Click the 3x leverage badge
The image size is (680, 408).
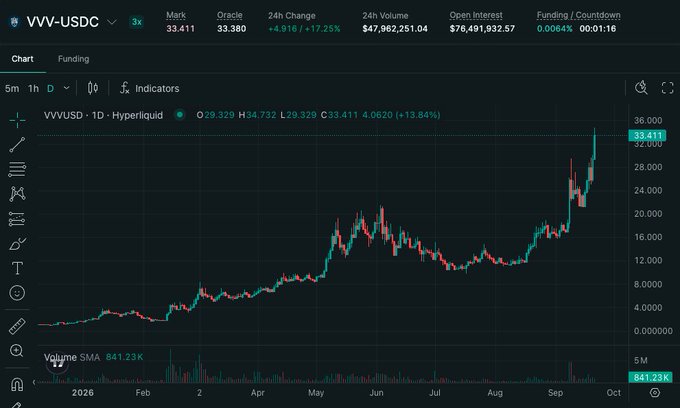click(137, 22)
